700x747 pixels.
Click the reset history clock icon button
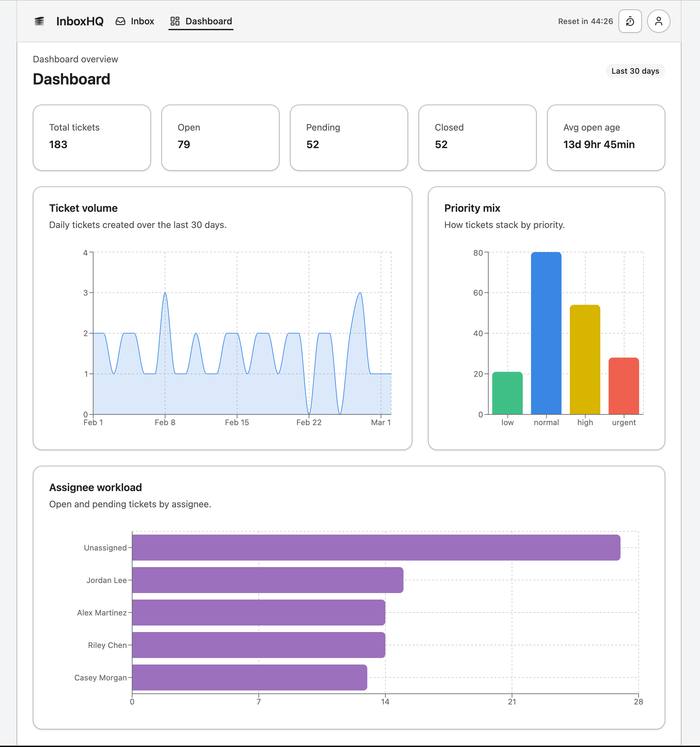click(x=630, y=21)
